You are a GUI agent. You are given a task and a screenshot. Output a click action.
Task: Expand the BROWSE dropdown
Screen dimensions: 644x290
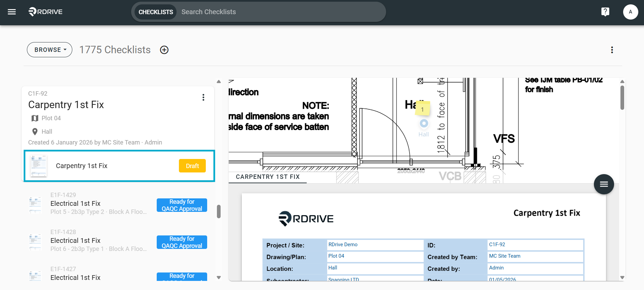[x=49, y=50]
